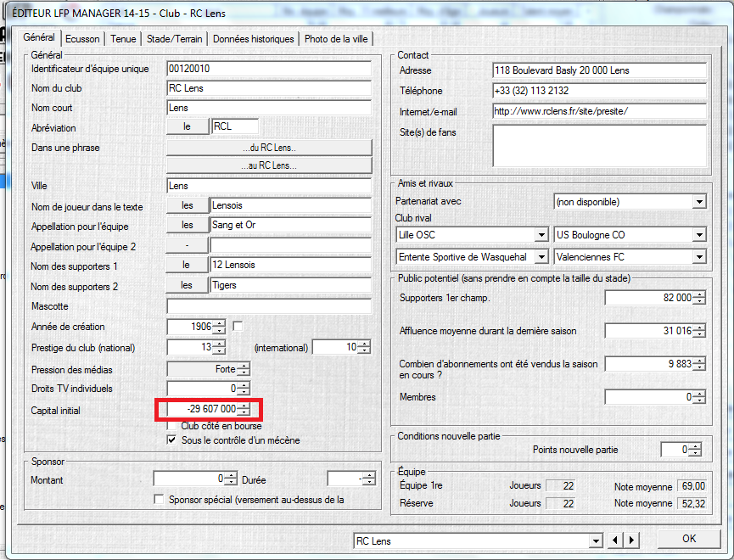Viewport: 734px width, 560px height.
Task: Click the Téléphone input field
Action: 600,91
